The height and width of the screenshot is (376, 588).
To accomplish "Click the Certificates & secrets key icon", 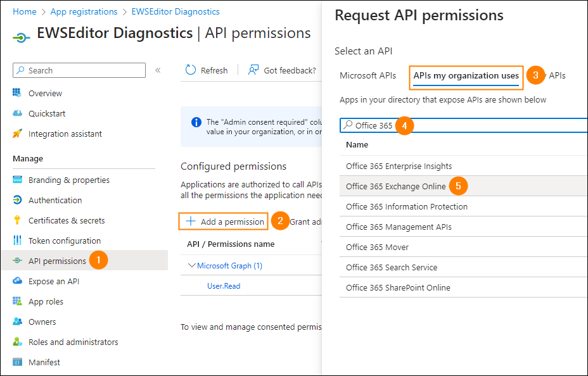I will pyautogui.click(x=17, y=220).
